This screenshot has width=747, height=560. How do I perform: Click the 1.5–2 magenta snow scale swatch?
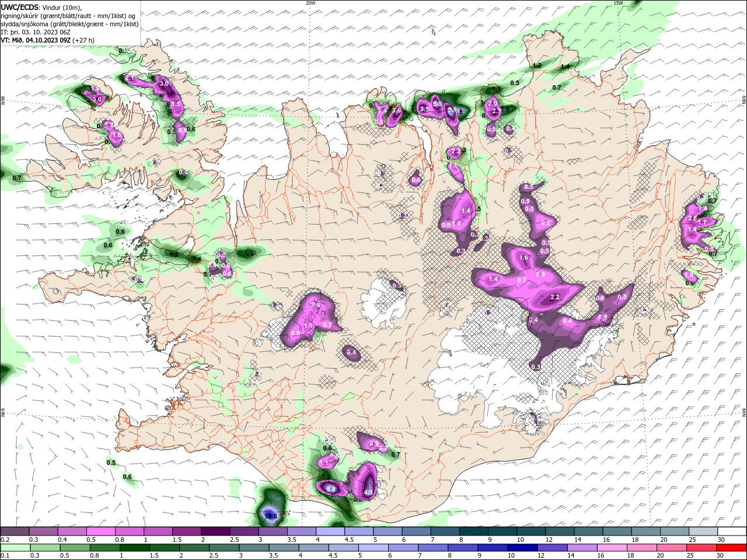click(187, 531)
